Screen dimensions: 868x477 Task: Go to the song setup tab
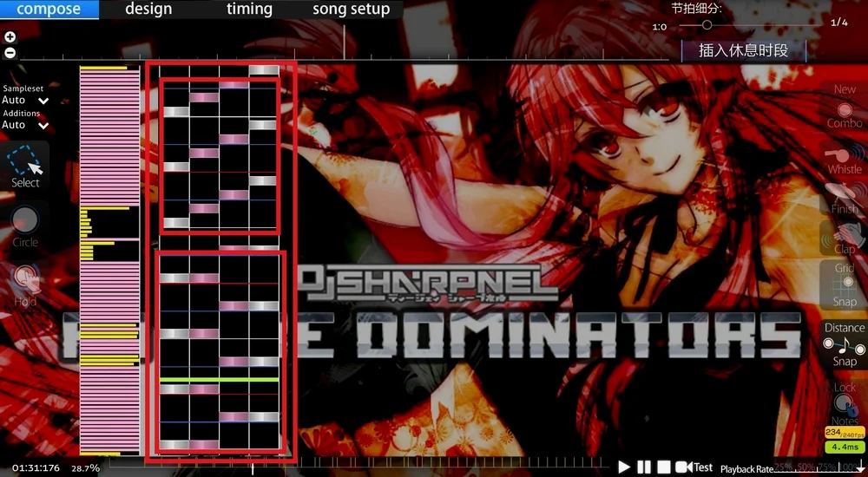click(351, 10)
